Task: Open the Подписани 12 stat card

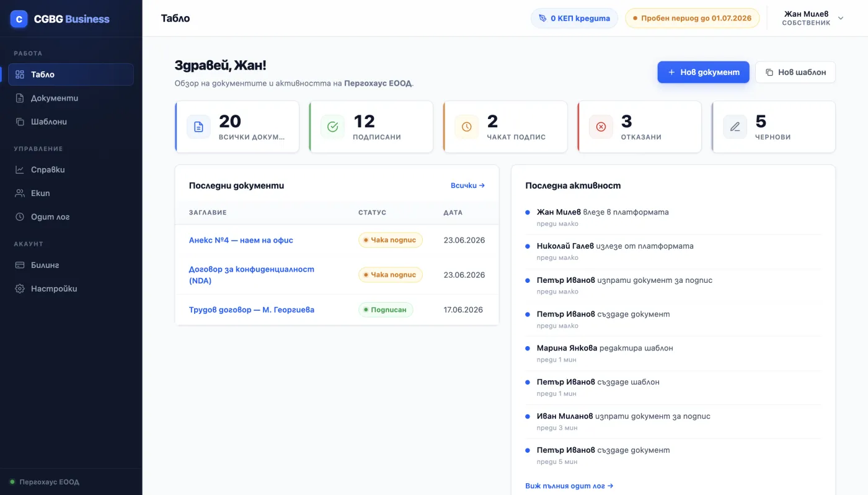Action: click(x=371, y=127)
